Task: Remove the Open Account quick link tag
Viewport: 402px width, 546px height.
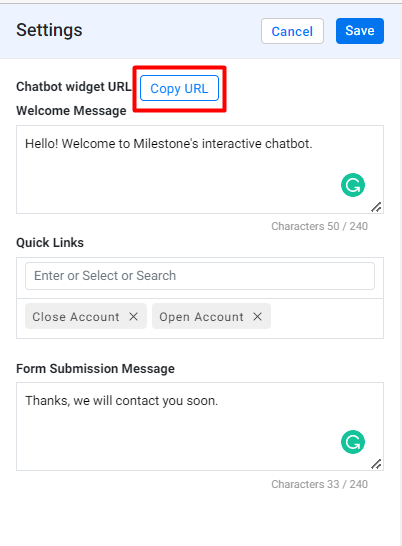Action: 257,317
